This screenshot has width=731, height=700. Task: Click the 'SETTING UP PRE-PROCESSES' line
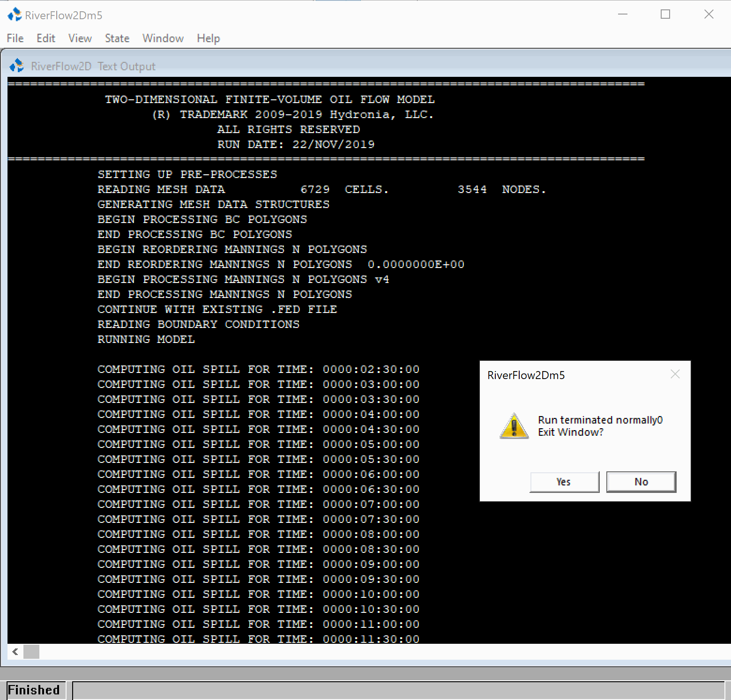pyautogui.click(x=187, y=174)
